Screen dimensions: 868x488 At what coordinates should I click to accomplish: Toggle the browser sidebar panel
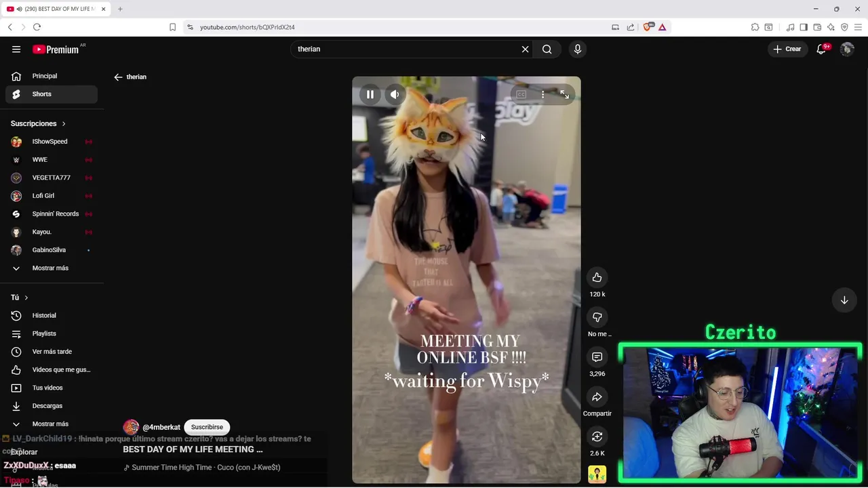[804, 27]
